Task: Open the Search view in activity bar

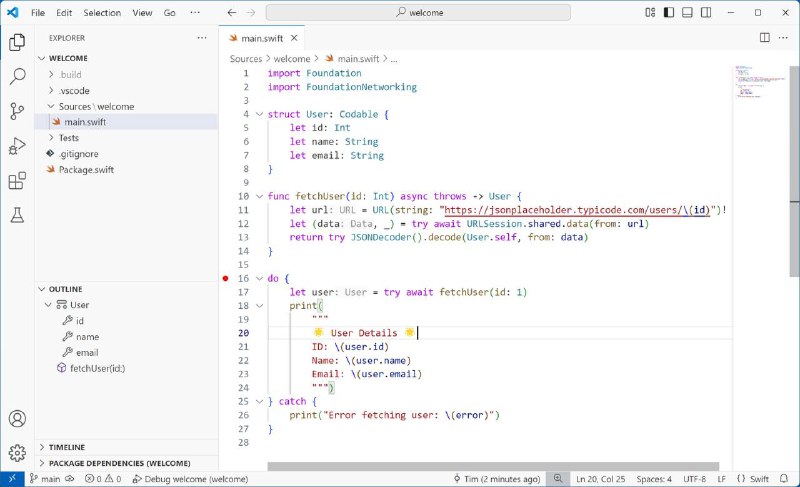Action: pyautogui.click(x=17, y=76)
